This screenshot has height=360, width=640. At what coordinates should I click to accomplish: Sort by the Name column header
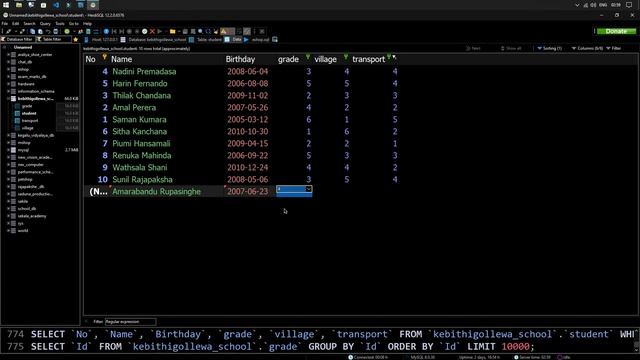pyautogui.click(x=122, y=59)
